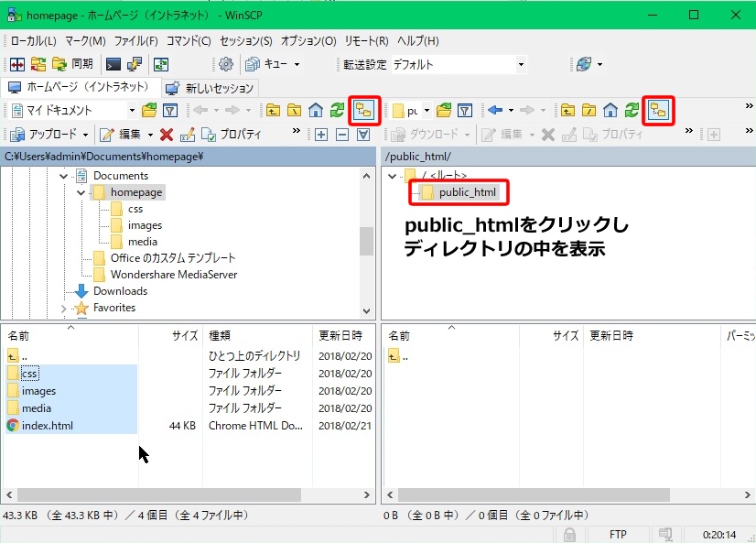The height and width of the screenshot is (543, 756).
Task: Select the ホームページ（イントラネット） session tab
Action: click(x=79, y=87)
